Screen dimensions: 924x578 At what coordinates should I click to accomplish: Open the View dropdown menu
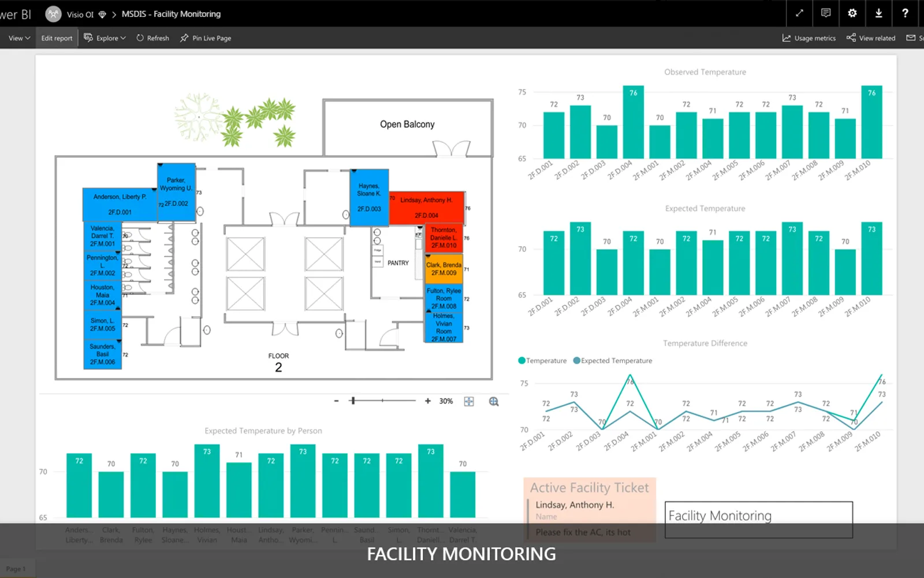pyautogui.click(x=19, y=38)
